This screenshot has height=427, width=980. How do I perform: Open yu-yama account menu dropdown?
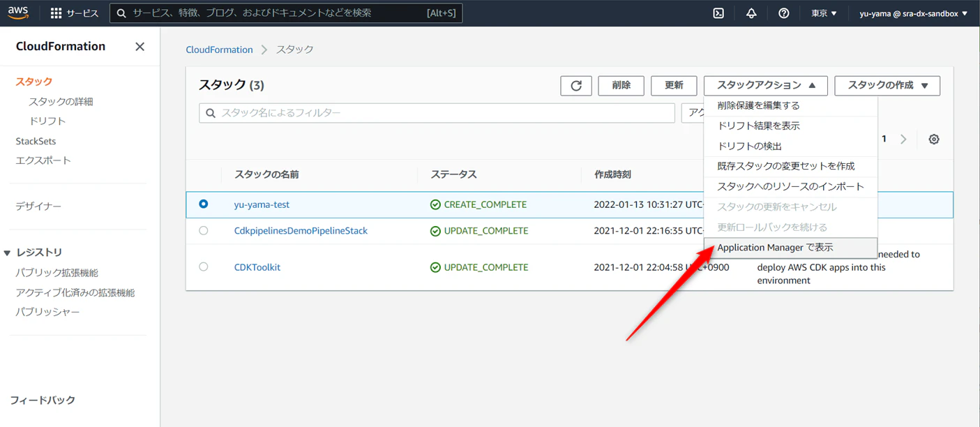coord(914,13)
